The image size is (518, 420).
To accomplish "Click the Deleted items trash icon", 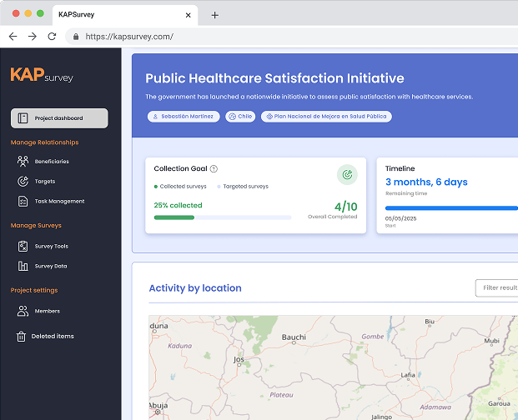I will pyautogui.click(x=21, y=336).
